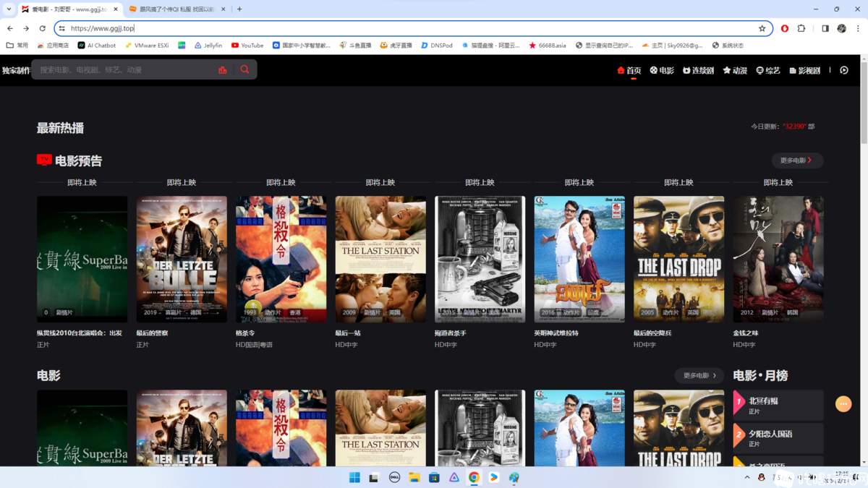This screenshot has height=488, width=868.
Task: Select the 综艺 navigation item
Action: coord(768,70)
